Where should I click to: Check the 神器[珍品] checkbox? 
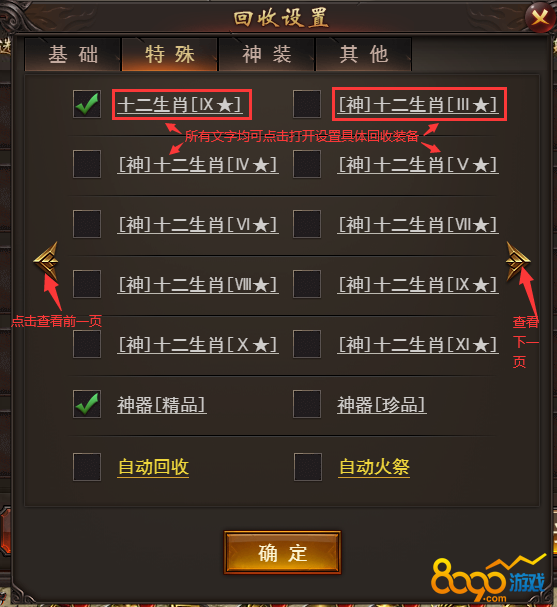(307, 404)
